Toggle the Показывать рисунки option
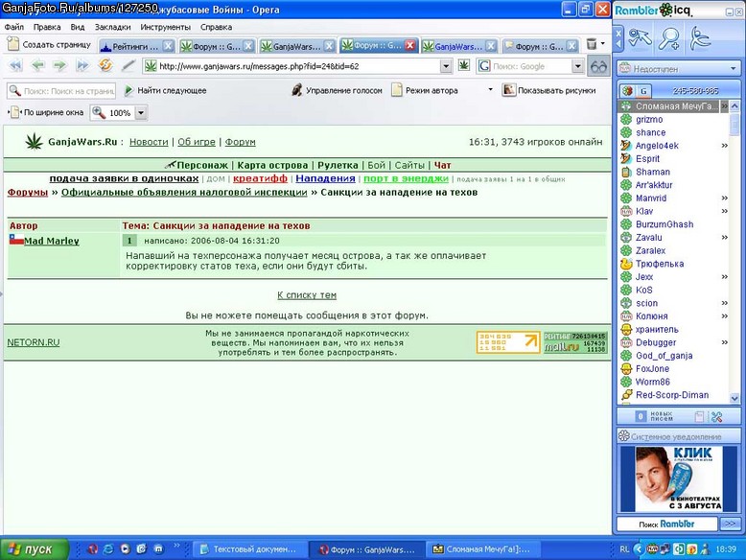The width and height of the screenshot is (746, 560). click(549, 90)
